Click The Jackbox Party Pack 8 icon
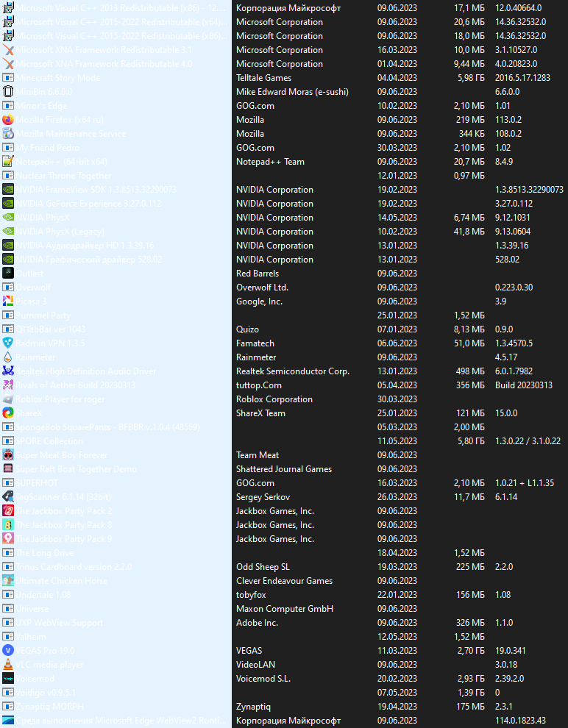This screenshot has height=728, width=568. pos(8,524)
